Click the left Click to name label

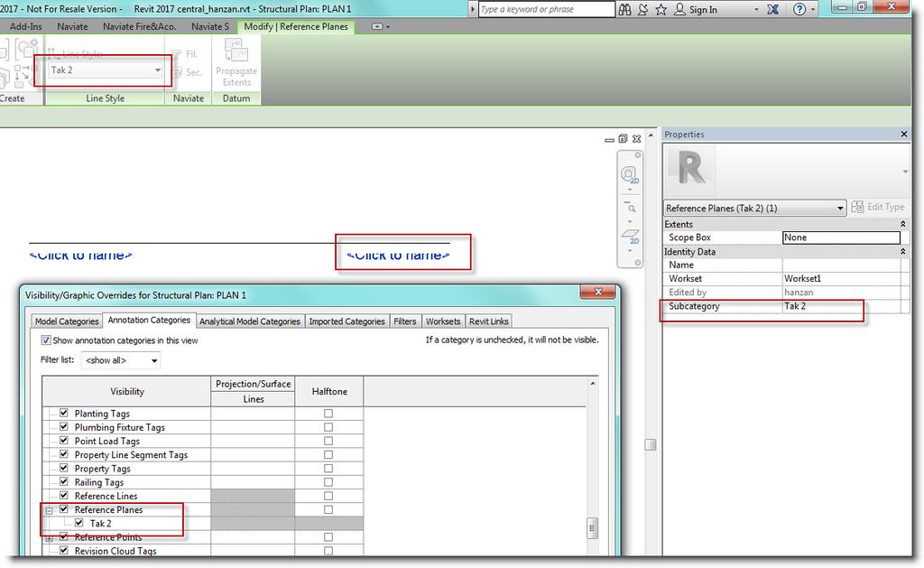tap(80, 255)
